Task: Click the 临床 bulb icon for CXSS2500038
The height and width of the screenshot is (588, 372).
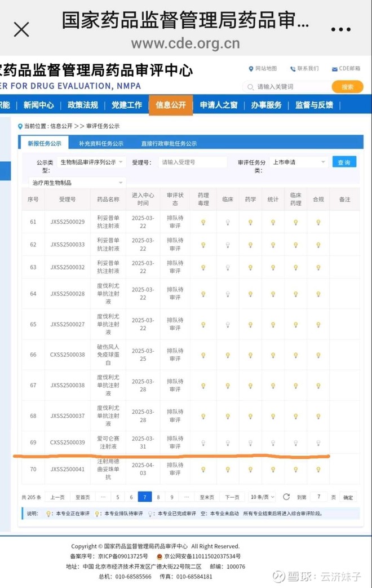Action: coord(228,355)
